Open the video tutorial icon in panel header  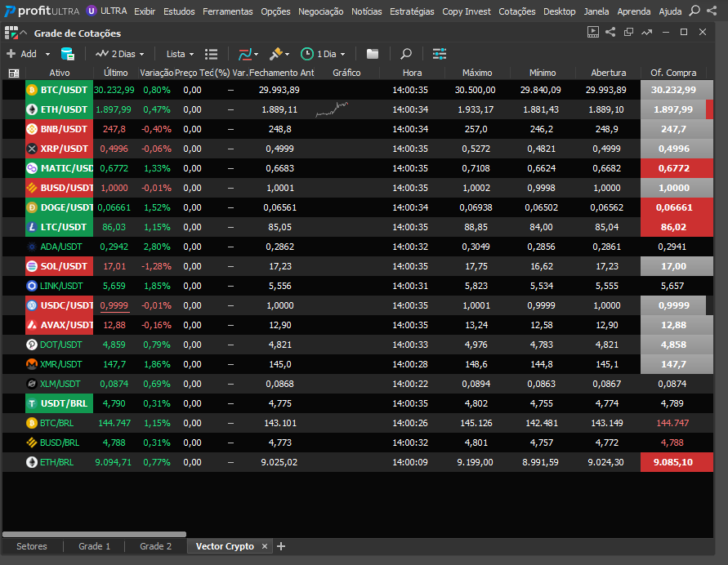[593, 32]
